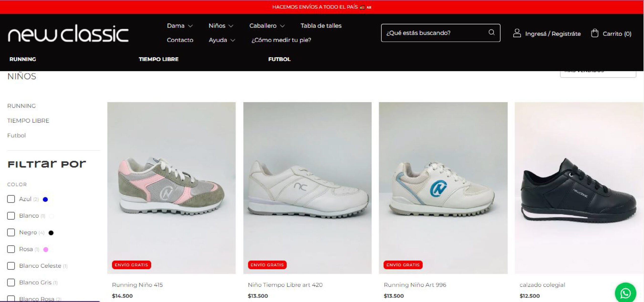This screenshot has height=302, width=644.
Task: Tick the Blanco Celeste checkbox
Action: pos(11,266)
